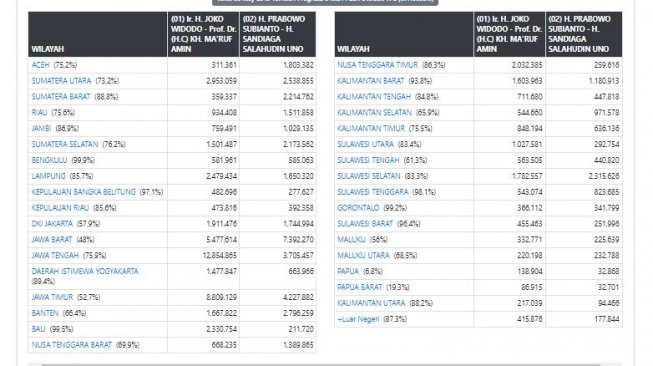Open NUSA TENGGARA TIMUR link
Screen dimensions: 653x366
[x=377, y=65]
